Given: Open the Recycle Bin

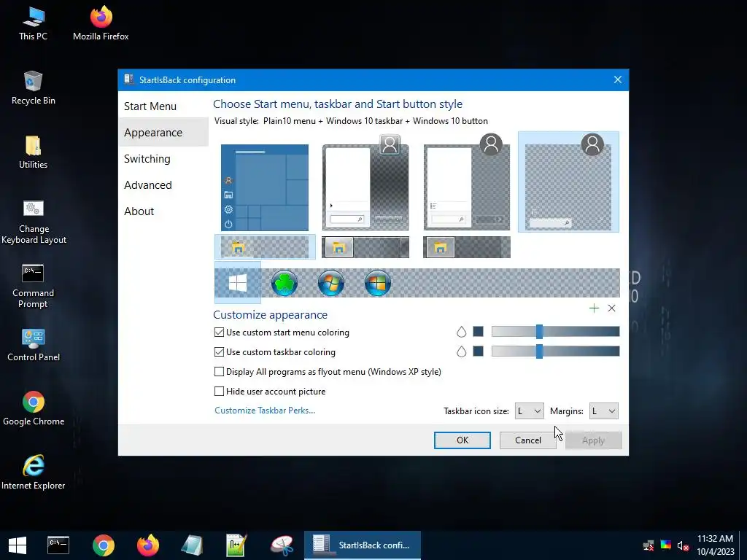Looking at the screenshot, I should click(x=34, y=88).
